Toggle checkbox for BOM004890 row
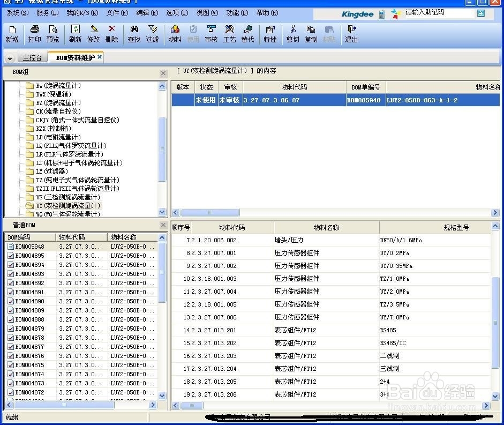The image size is (504, 425). (11, 301)
